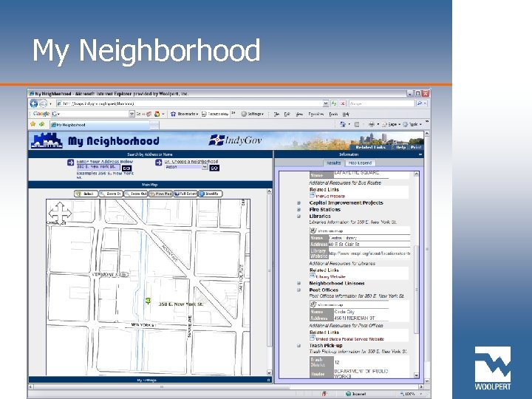Image resolution: width=532 pixels, height=399 pixels.
Task: Click the library website URL value
Action: (369, 253)
